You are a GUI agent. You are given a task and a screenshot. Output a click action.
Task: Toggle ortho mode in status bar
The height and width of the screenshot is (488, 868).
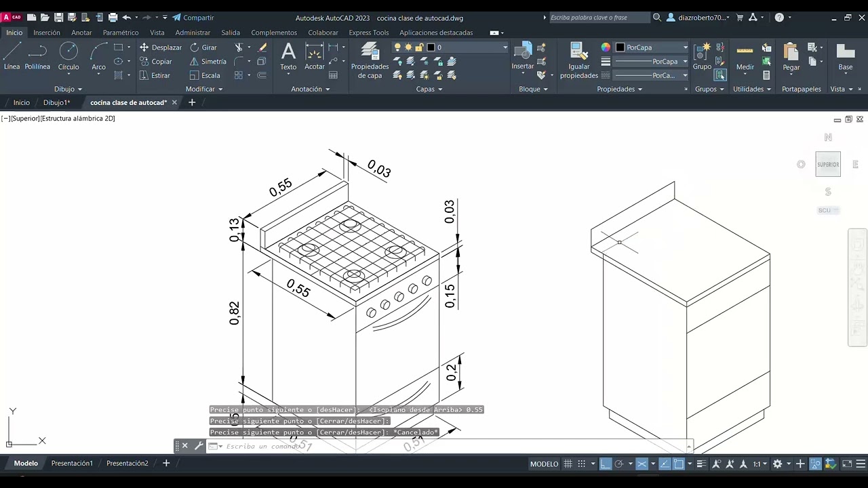(x=606, y=464)
